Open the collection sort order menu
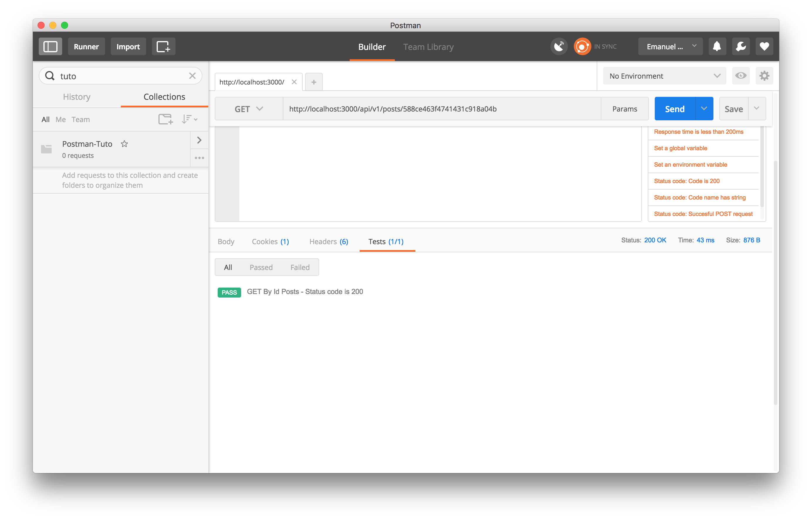Viewport: 812px width, 520px height. pos(189,119)
